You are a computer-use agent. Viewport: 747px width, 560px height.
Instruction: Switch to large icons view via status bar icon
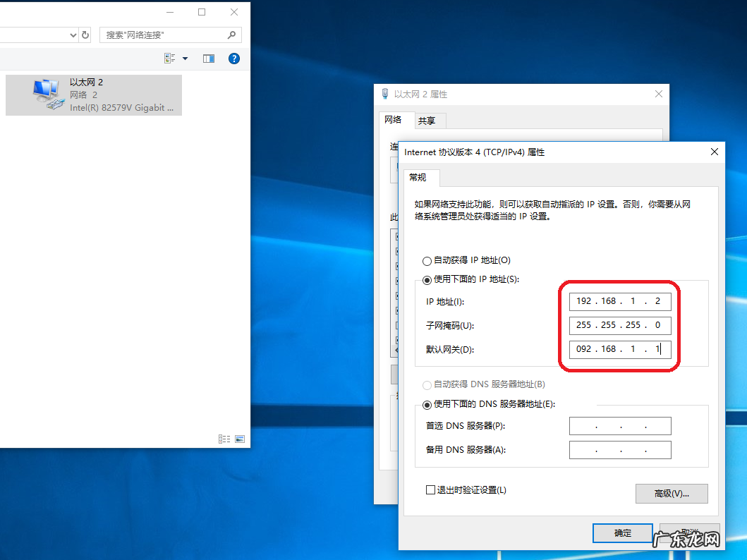click(239, 439)
